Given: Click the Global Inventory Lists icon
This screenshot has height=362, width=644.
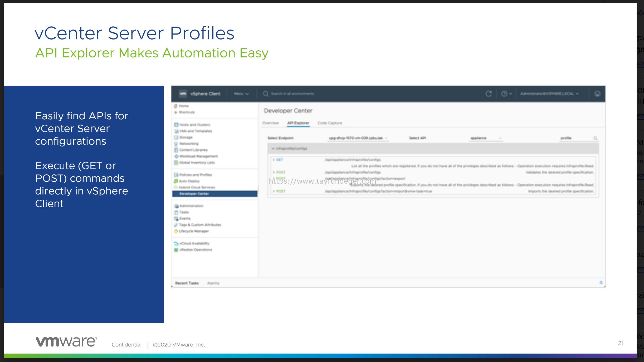Looking at the screenshot, I should 176,163.
